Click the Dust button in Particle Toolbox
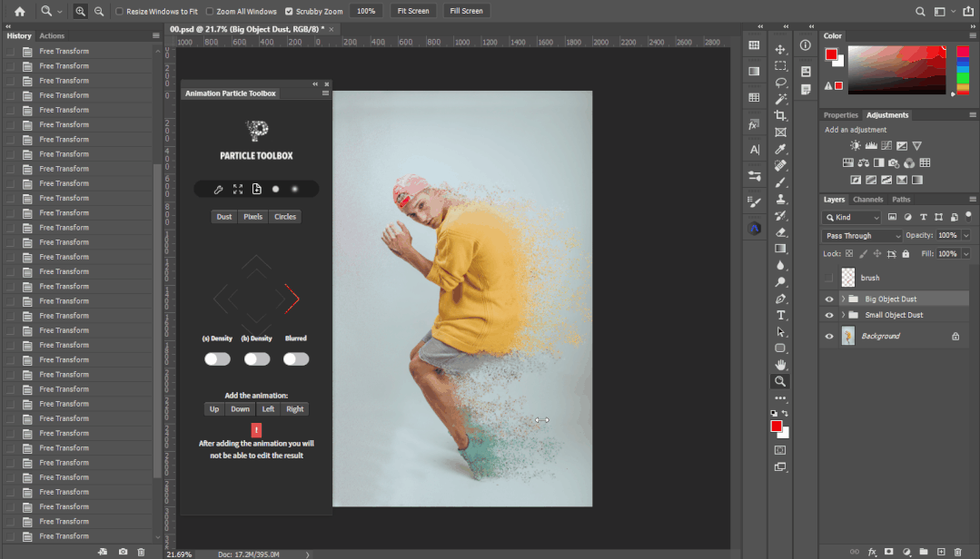Screen dimensions: 980x559 tap(223, 217)
